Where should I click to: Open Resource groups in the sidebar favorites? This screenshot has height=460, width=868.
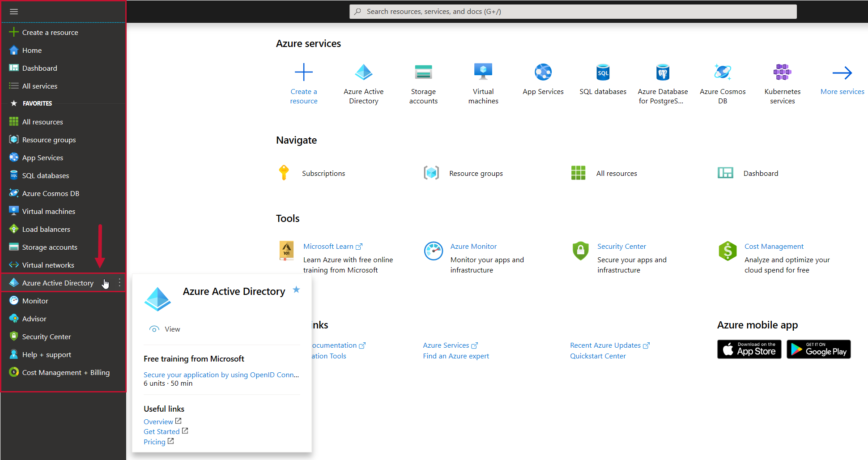tap(49, 140)
